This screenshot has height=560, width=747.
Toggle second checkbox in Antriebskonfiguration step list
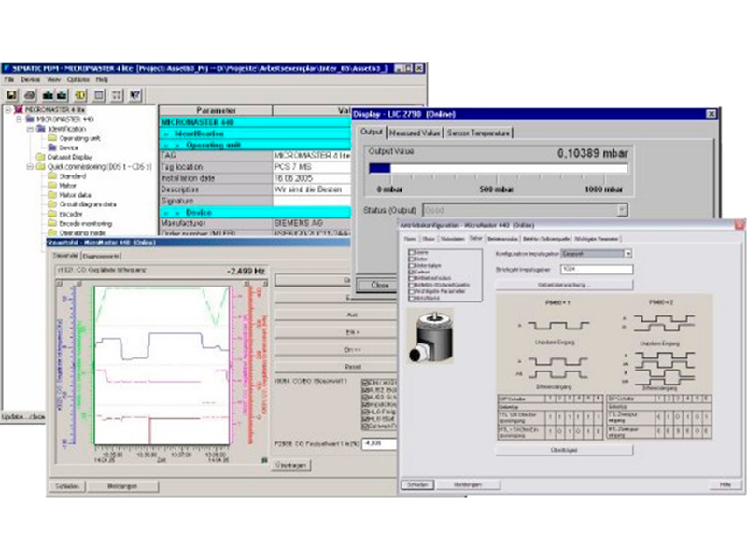[x=412, y=259]
